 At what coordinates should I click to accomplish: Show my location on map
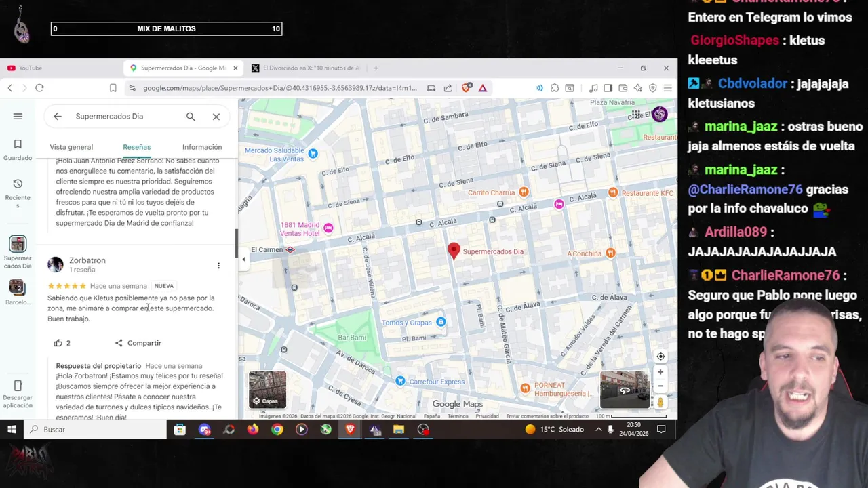tap(660, 357)
